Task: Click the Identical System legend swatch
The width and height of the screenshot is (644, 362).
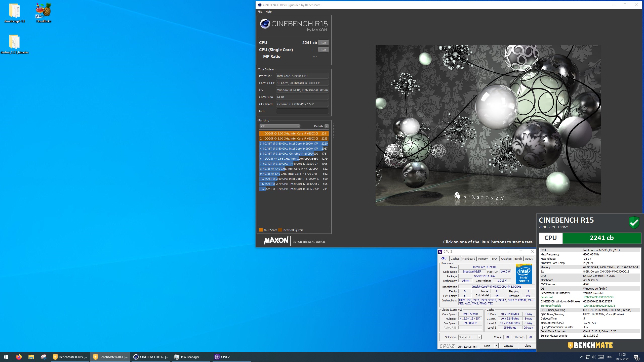Action: tap(280, 230)
